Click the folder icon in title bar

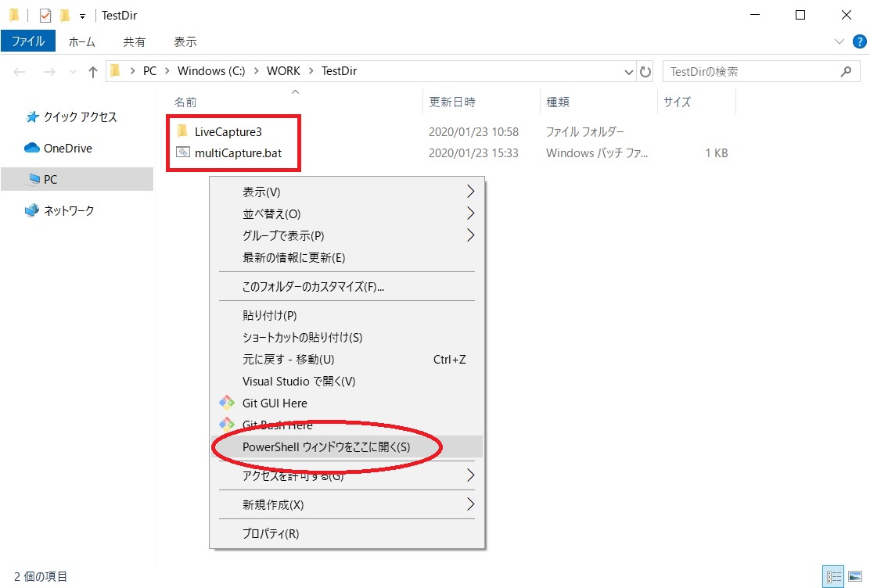(x=14, y=16)
